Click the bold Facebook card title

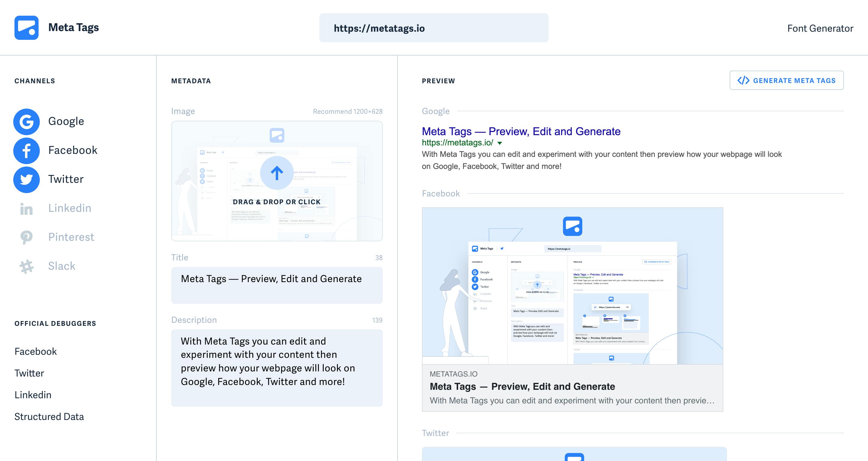522,386
